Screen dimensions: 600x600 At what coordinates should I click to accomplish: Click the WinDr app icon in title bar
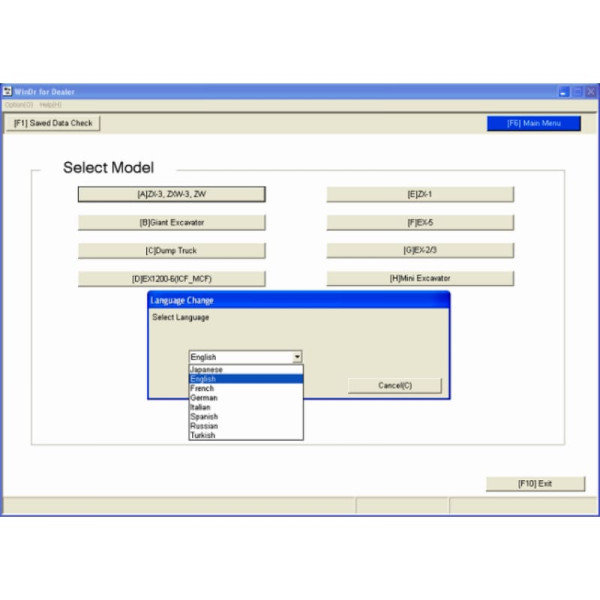pos(7,92)
